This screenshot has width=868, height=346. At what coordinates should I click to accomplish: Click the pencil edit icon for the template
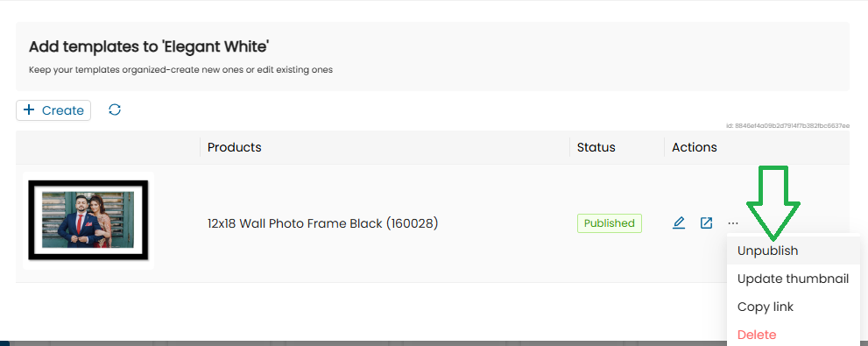coord(679,223)
